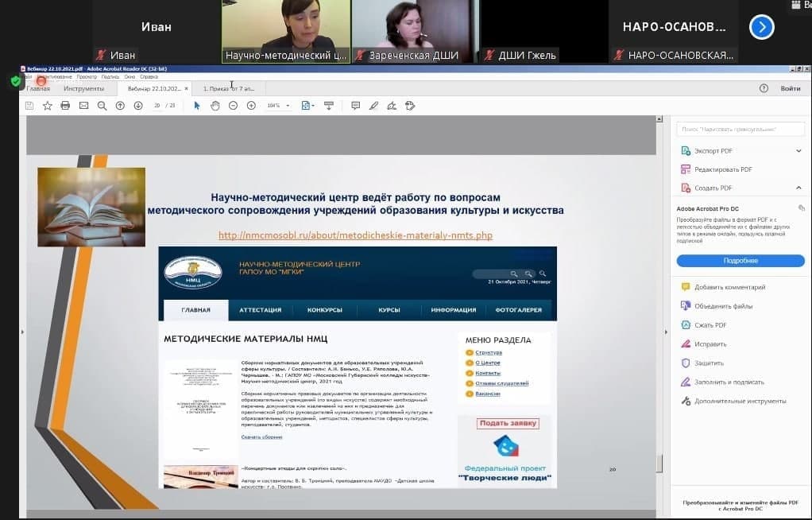Open the Find text magnifier icon
Screen dimensions: 812x520
point(102,106)
